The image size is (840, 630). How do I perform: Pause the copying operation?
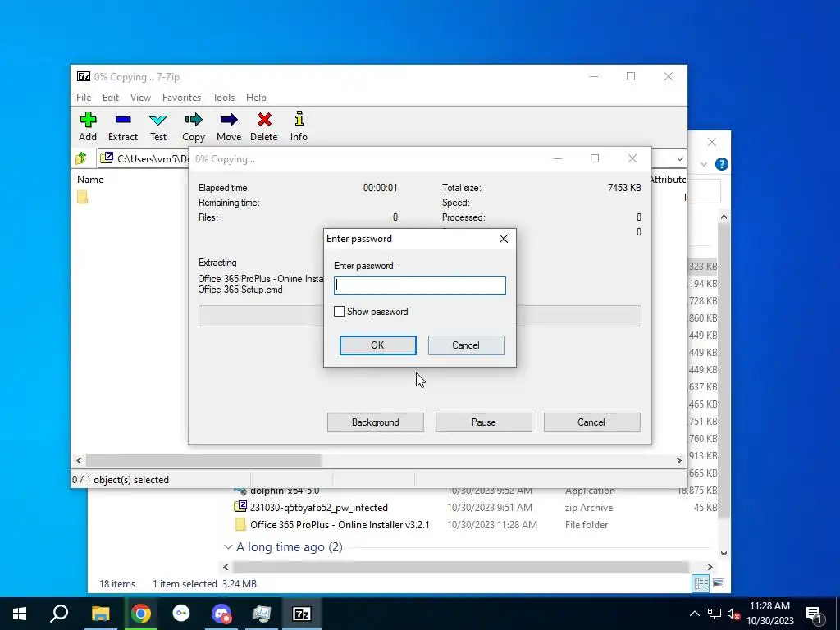pyautogui.click(x=484, y=422)
